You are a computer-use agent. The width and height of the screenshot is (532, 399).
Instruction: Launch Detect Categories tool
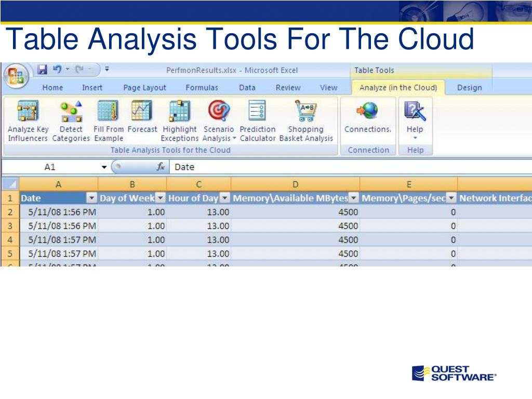[x=71, y=121]
